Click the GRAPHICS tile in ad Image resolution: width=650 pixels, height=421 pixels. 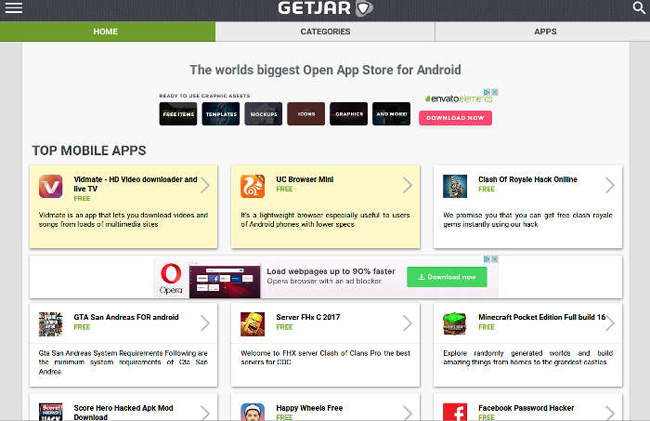point(349,114)
